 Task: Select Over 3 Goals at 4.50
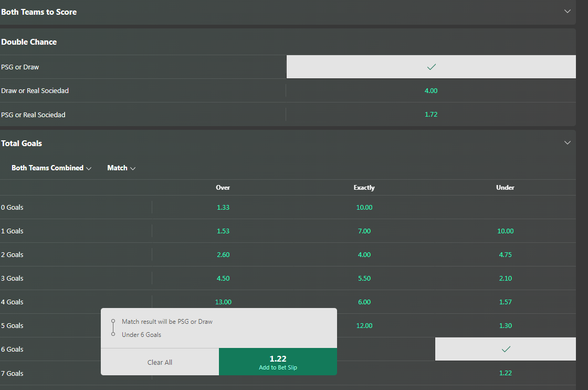pos(223,279)
